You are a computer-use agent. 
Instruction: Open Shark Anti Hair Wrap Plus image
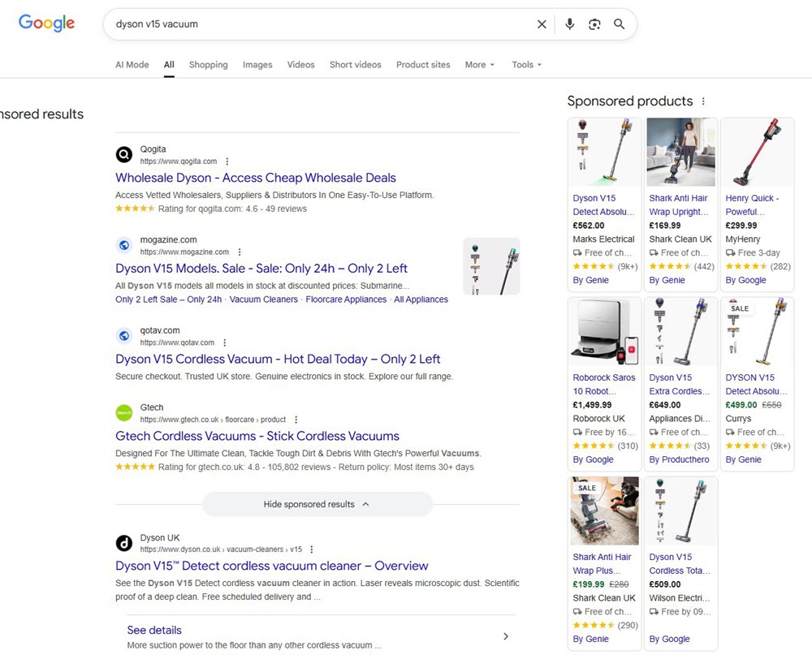pyautogui.click(x=604, y=511)
